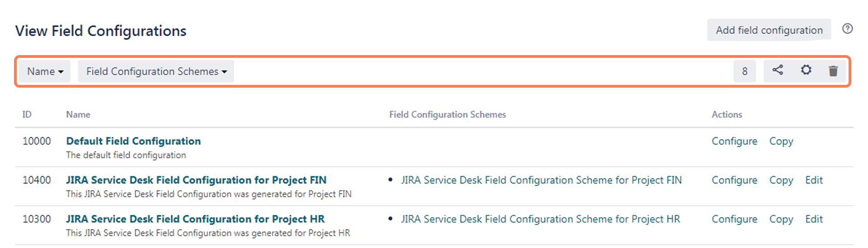Click the share icon in filter bar
Image resolution: width=868 pixels, height=248 pixels.
(778, 70)
